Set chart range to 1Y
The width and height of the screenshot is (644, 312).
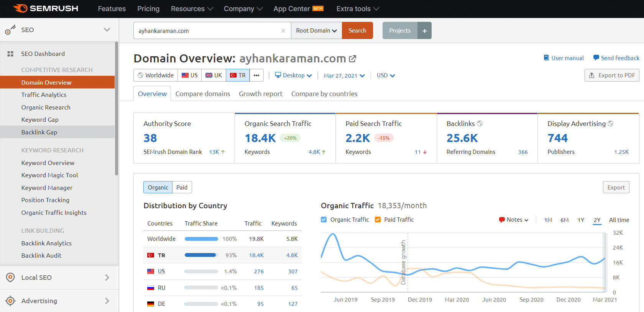click(581, 220)
